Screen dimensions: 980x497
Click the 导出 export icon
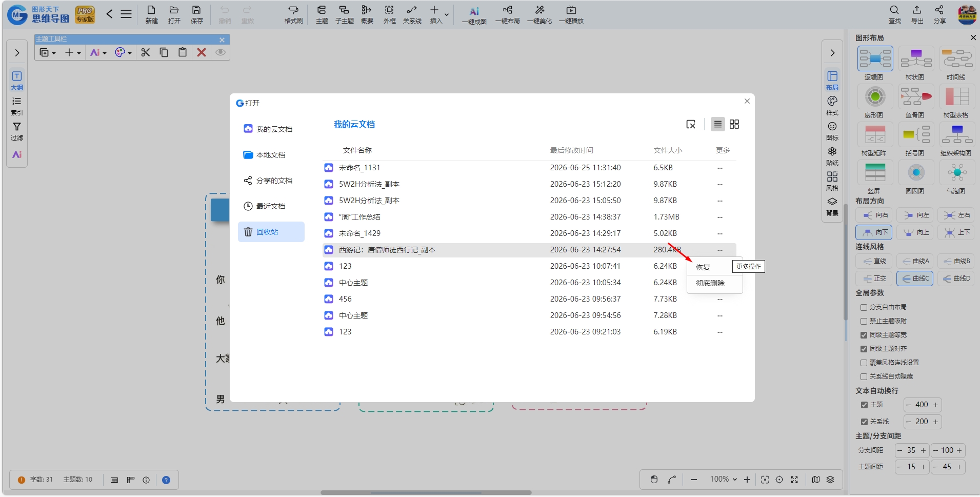pos(917,14)
